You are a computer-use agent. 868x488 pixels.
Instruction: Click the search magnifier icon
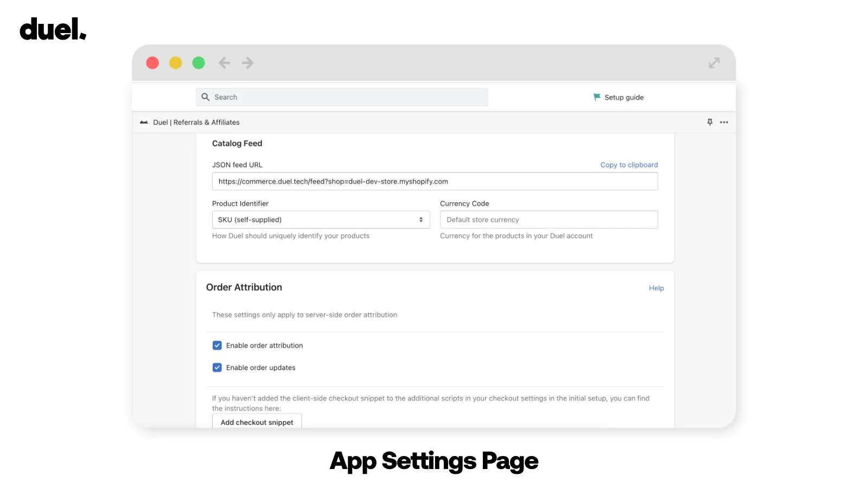(x=206, y=97)
